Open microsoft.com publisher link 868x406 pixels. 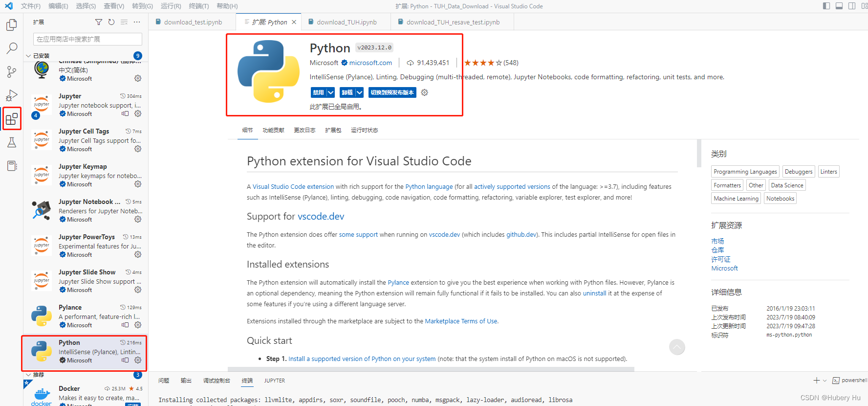(x=370, y=63)
